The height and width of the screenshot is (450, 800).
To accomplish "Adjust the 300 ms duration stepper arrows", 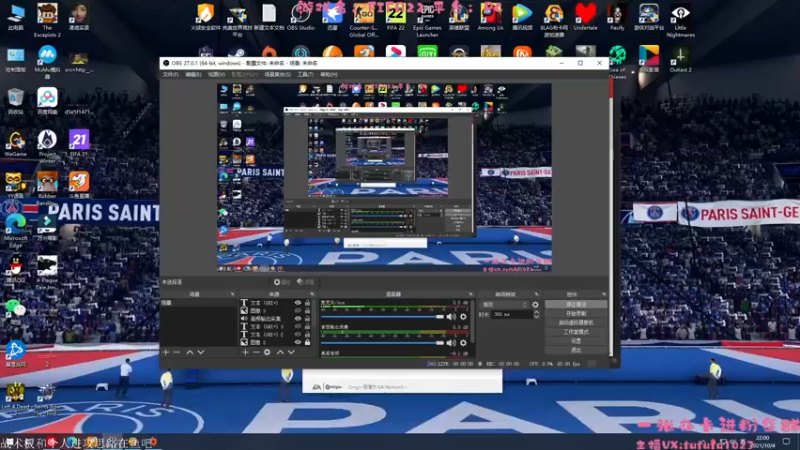I will [536, 314].
